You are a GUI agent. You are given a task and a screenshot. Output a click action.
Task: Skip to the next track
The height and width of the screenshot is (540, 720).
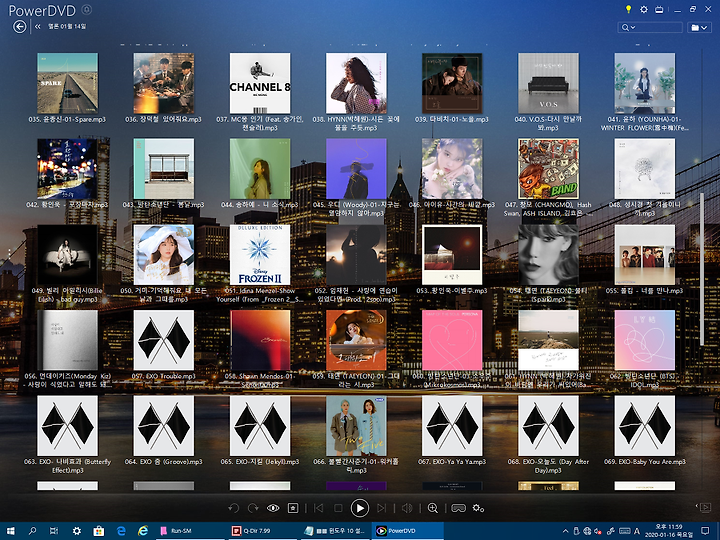point(382,508)
